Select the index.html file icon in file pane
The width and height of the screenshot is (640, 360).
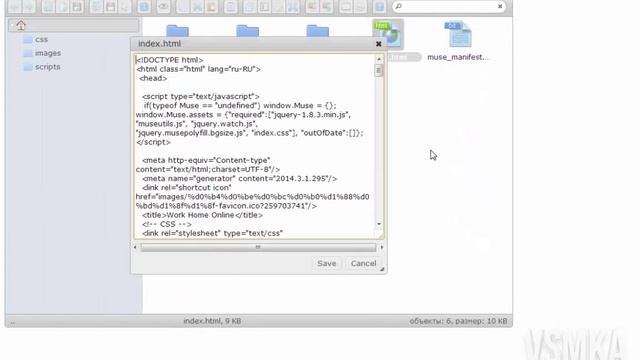tap(388, 34)
